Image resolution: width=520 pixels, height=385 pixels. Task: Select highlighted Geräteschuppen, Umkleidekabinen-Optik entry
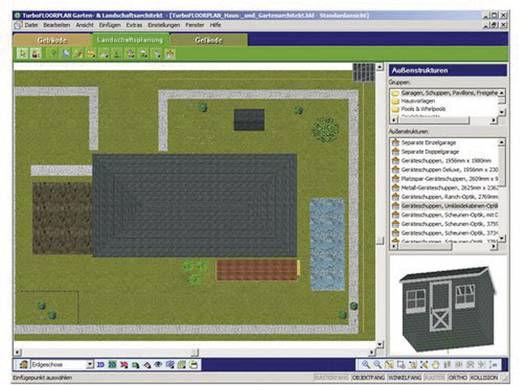(449, 206)
